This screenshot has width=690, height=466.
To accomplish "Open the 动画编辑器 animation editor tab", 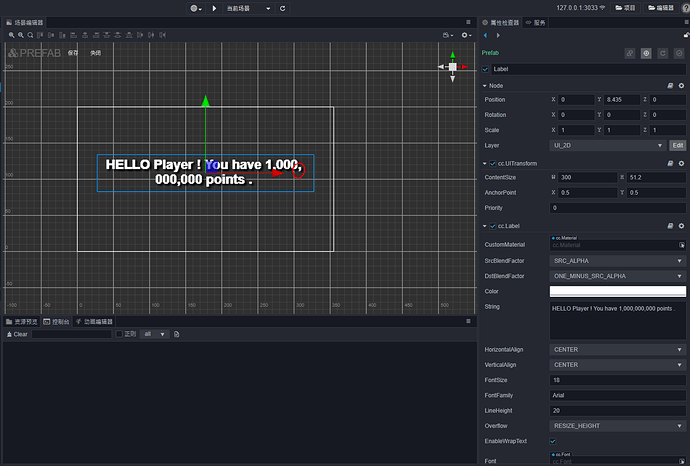I will [94, 322].
